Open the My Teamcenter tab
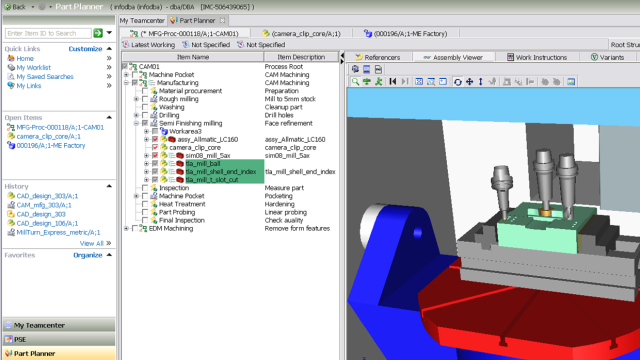640x360 pixels. click(x=142, y=20)
